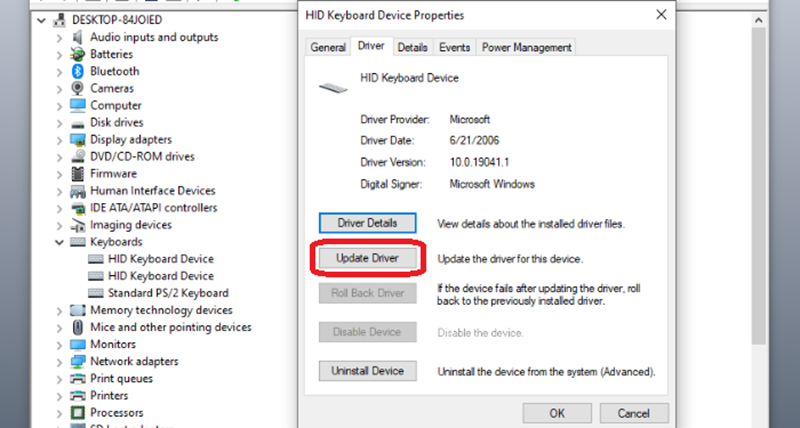Viewport: 800px width, 428px height.
Task: Click the Audio inputs and outputs icon
Action: coord(77,37)
